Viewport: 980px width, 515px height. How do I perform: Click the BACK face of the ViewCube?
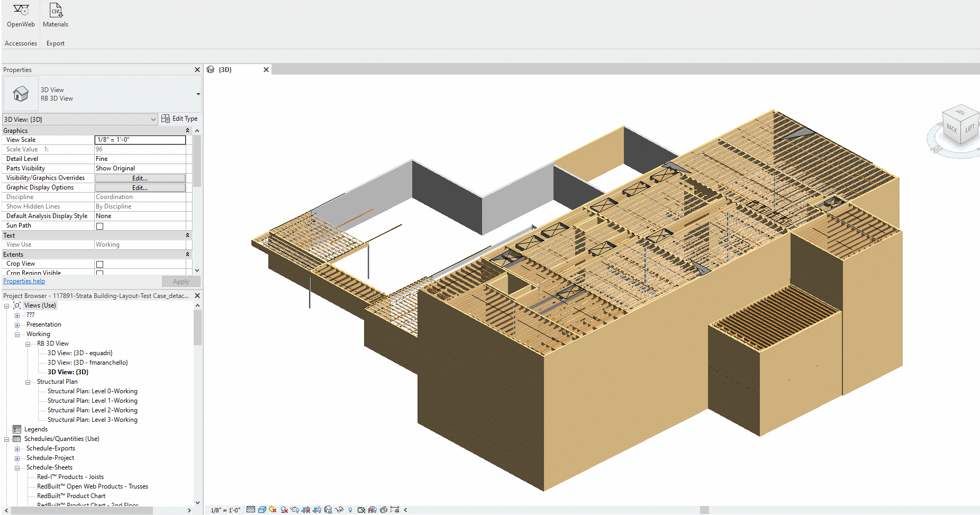click(x=951, y=128)
